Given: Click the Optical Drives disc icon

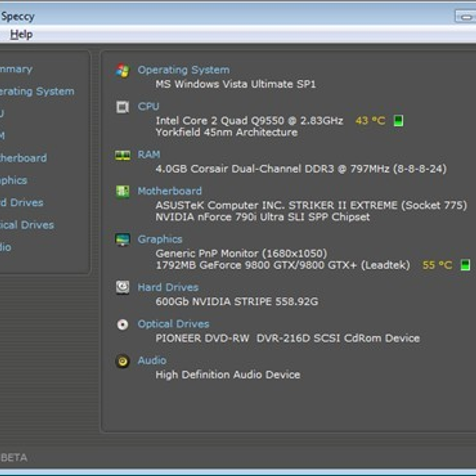Looking at the screenshot, I should coord(123,324).
